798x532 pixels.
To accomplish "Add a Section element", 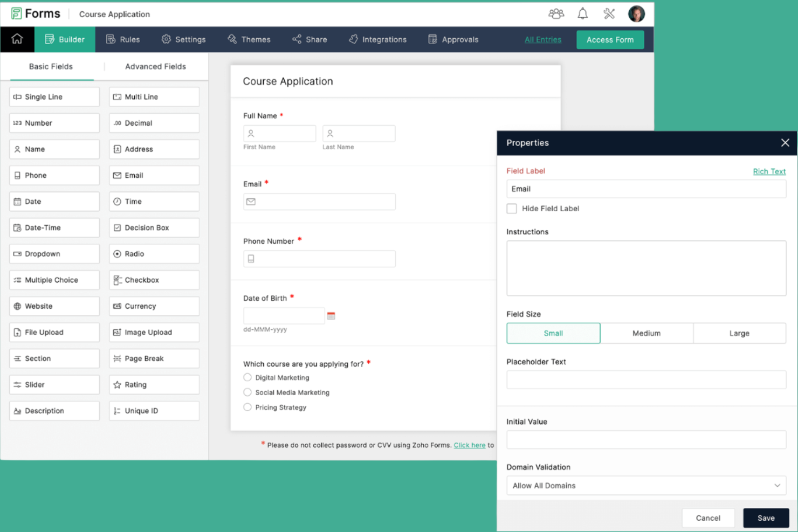I will tap(54, 358).
